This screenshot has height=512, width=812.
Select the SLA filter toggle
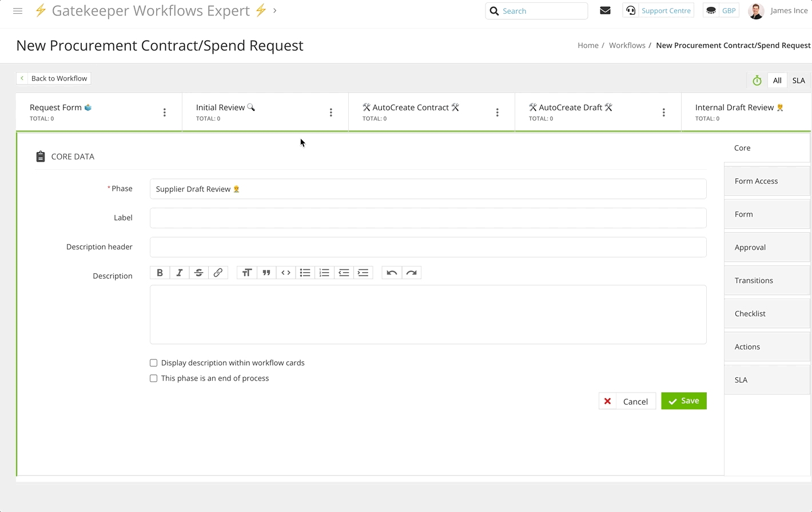798,81
